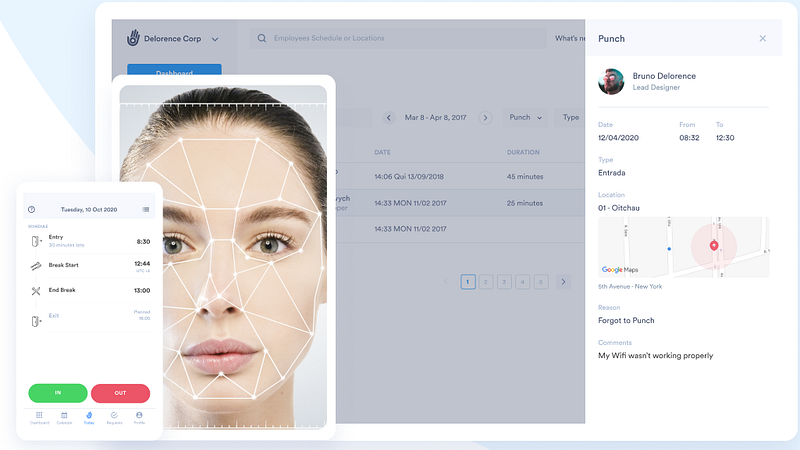
Task: Open the What's new link
Action: 570,38
